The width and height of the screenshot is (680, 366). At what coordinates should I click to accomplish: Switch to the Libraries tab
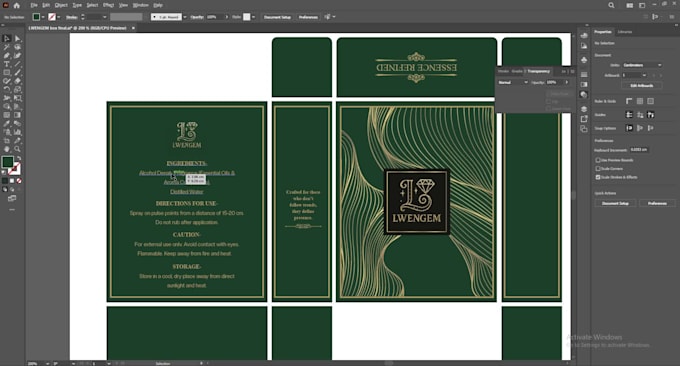click(624, 32)
